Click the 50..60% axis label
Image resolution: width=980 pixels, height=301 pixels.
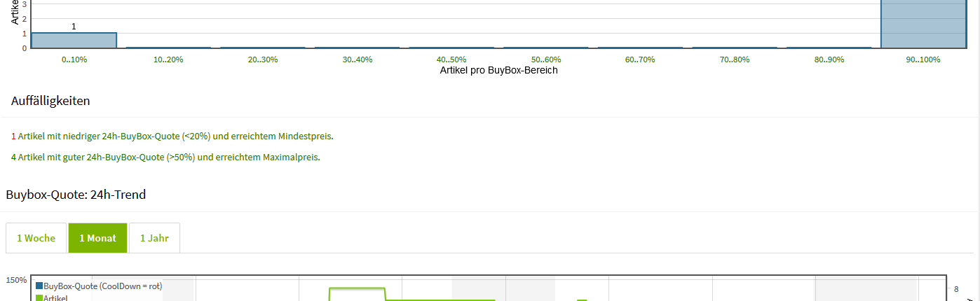(546, 59)
